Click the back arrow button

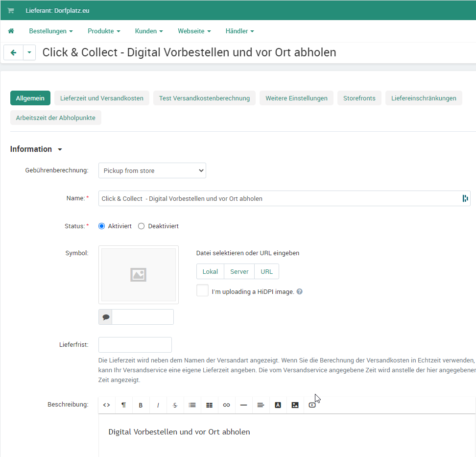pyautogui.click(x=13, y=52)
